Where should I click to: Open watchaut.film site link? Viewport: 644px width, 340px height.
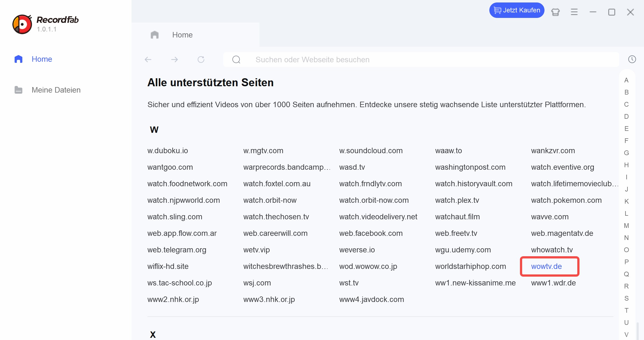[x=457, y=217]
